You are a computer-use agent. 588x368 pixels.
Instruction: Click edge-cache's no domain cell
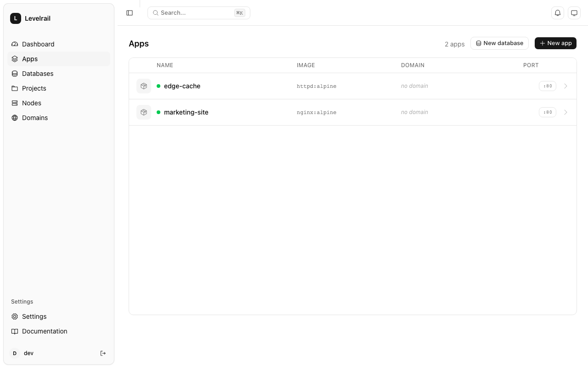(414, 86)
